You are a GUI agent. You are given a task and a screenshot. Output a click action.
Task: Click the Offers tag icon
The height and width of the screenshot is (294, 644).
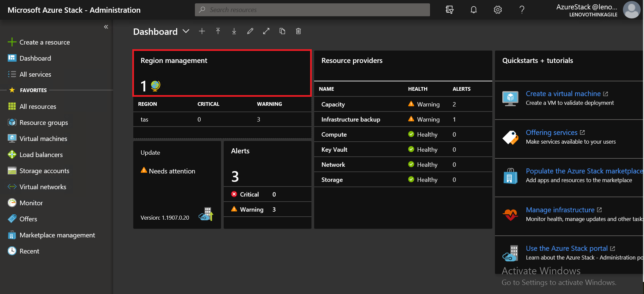tap(12, 219)
